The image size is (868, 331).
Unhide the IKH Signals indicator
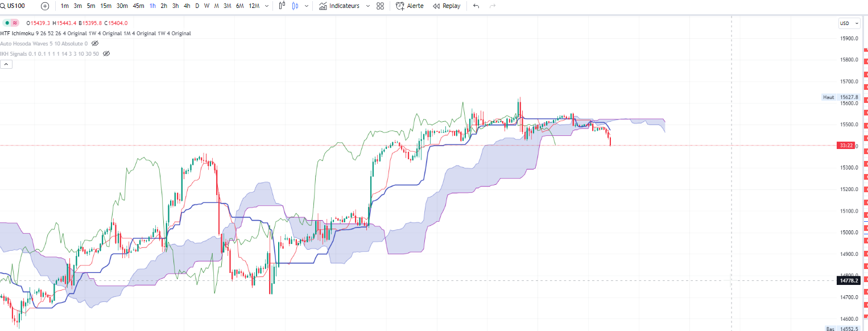(x=106, y=53)
